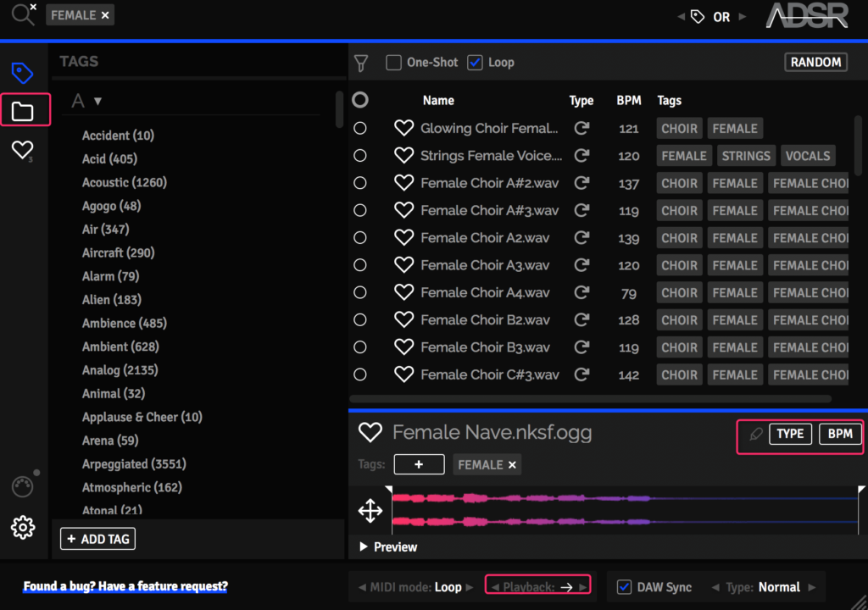The image size is (868, 610).
Task: Open the tags view in sidebar
Action: [x=22, y=73]
